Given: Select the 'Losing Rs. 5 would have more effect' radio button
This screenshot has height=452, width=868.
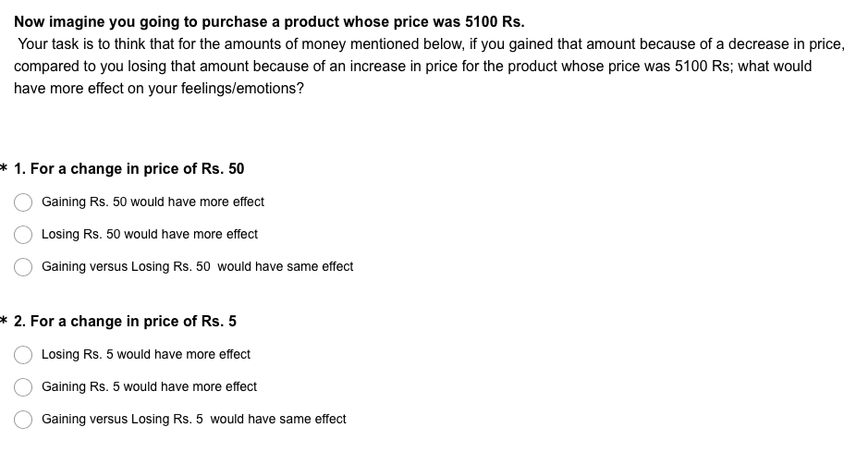Looking at the screenshot, I should 23,355.
